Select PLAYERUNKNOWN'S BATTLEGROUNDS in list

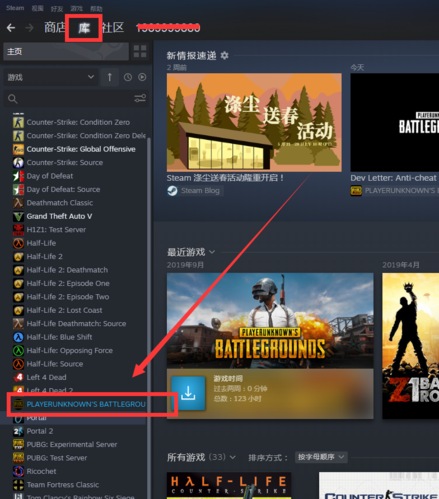(x=79, y=404)
